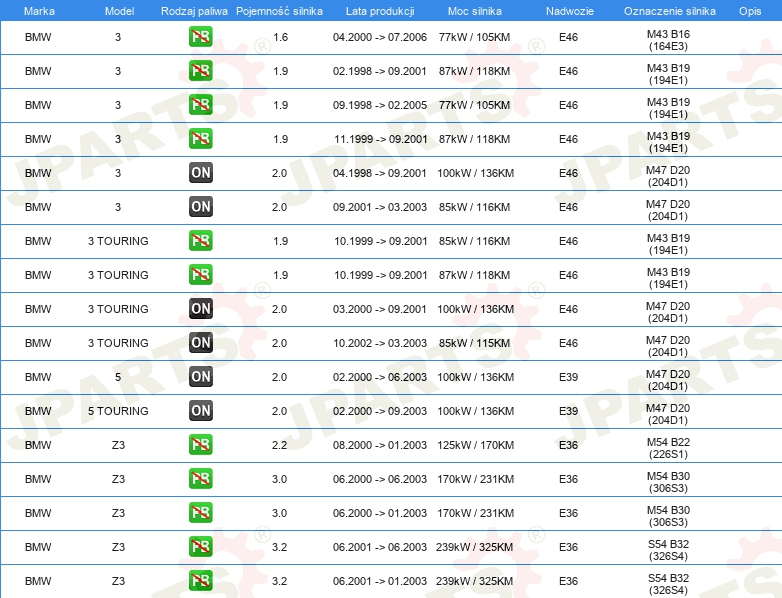782x598 pixels.
Task: Click petrol icon for Z3 row 06.2001 -> 06.2003
Action: pyautogui.click(x=200, y=547)
